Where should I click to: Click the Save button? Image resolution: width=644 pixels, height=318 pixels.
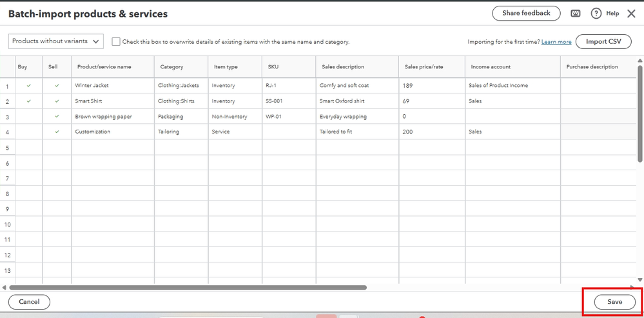pyautogui.click(x=615, y=302)
